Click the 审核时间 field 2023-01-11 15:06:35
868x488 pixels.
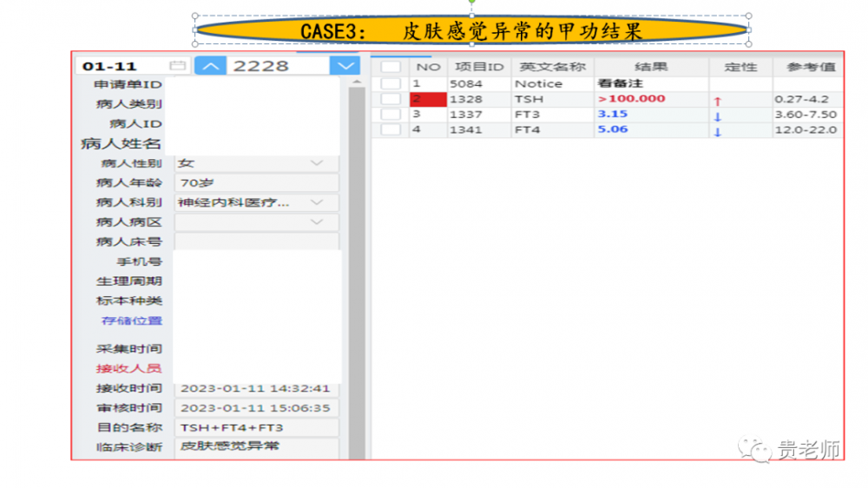click(257, 408)
